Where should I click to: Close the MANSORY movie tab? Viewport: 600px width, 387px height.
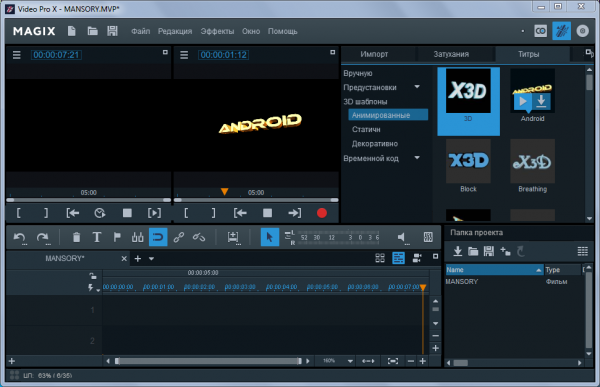tap(124, 259)
